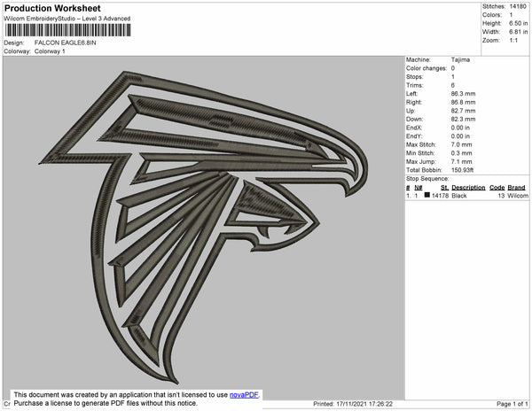Screen dimensions: 532x411
Task: Click the EndX value 0.00 in
Action: pos(460,128)
